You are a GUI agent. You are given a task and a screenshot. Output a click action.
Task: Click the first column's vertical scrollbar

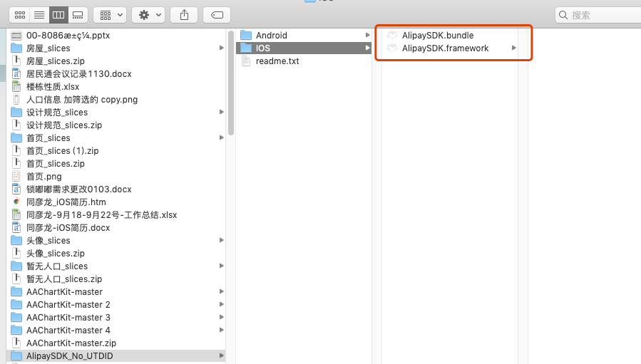[231, 83]
